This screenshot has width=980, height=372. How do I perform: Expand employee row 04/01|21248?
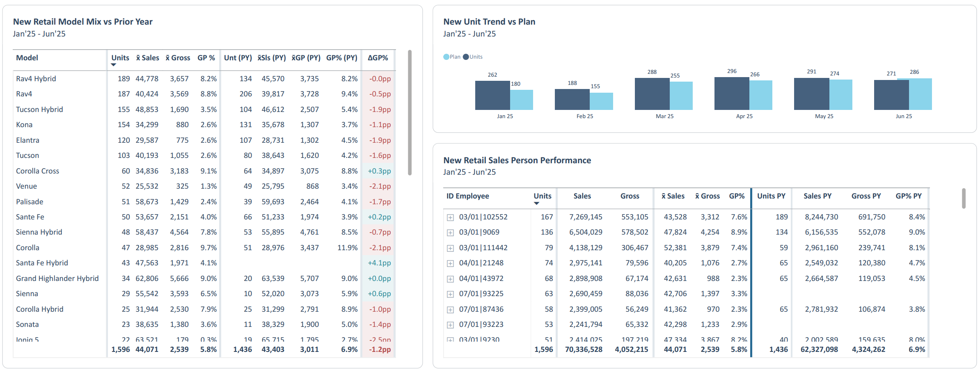tap(450, 264)
